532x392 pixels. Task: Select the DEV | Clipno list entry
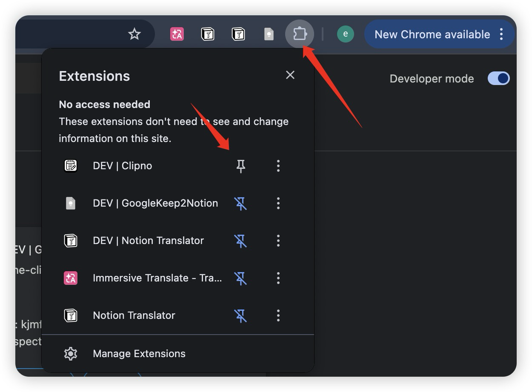[x=123, y=166]
